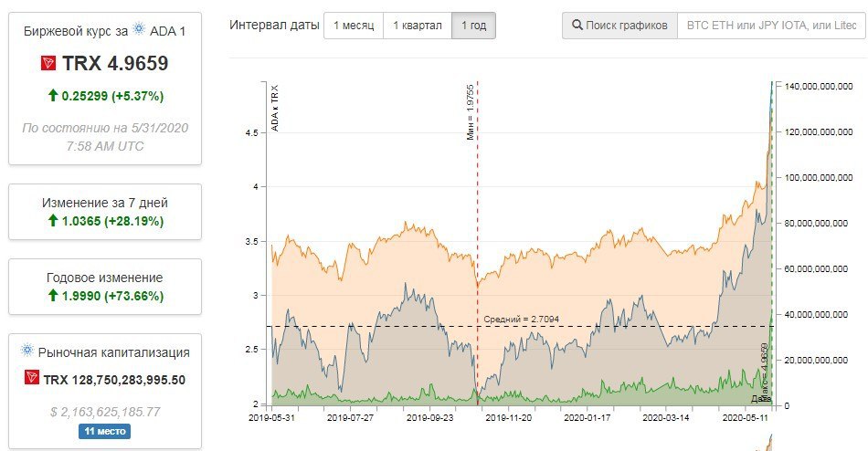This screenshot has width=868, height=451.
Task: Click the green up arrow beside 0.25299 (+5.37%)
Action: click(53, 95)
